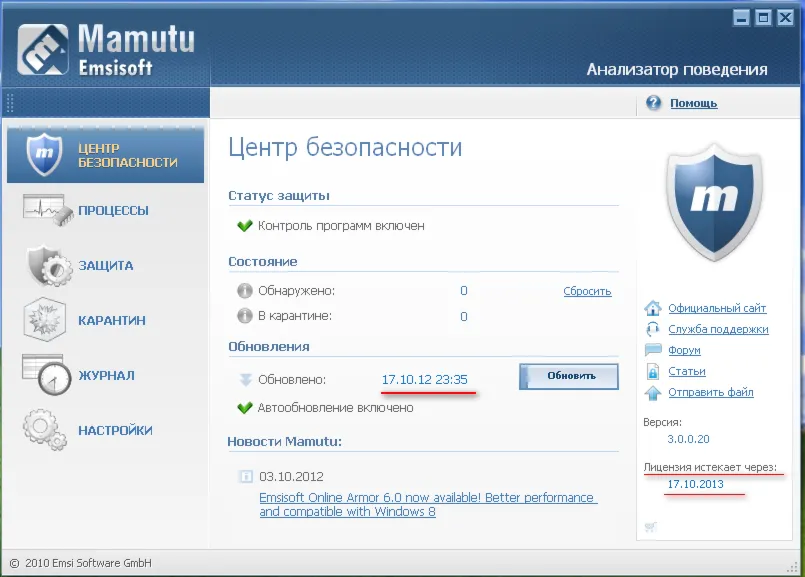805x577 pixels.
Task: Click the Отправить файл link
Action: coord(711,392)
